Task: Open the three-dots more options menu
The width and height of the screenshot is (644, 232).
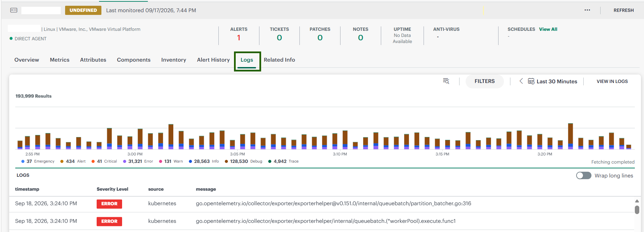Action: tap(587, 10)
